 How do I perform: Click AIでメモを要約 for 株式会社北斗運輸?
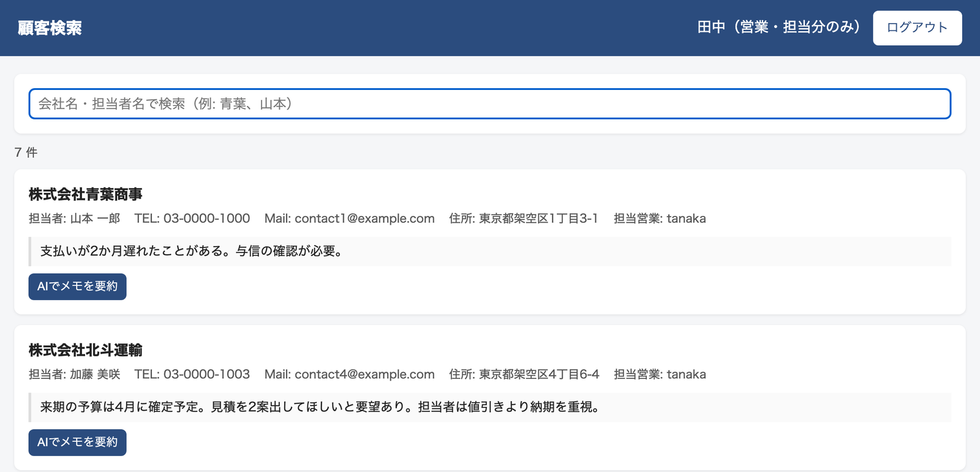pyautogui.click(x=77, y=443)
